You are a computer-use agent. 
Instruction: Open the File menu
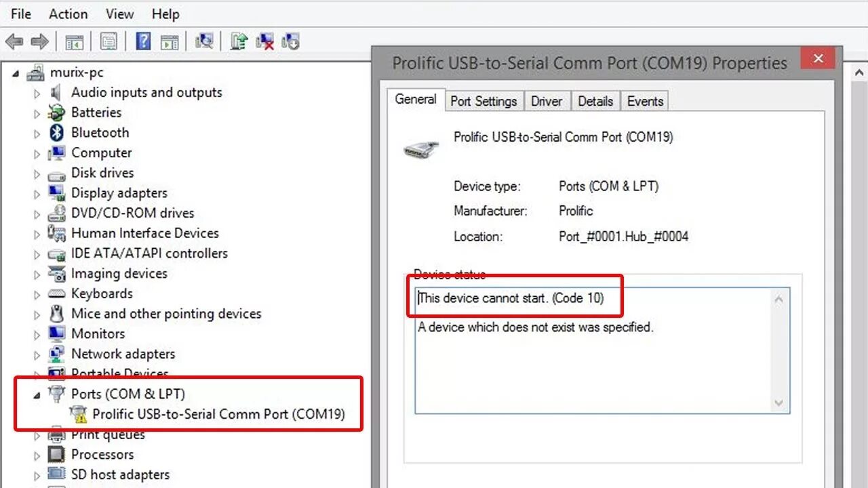21,14
